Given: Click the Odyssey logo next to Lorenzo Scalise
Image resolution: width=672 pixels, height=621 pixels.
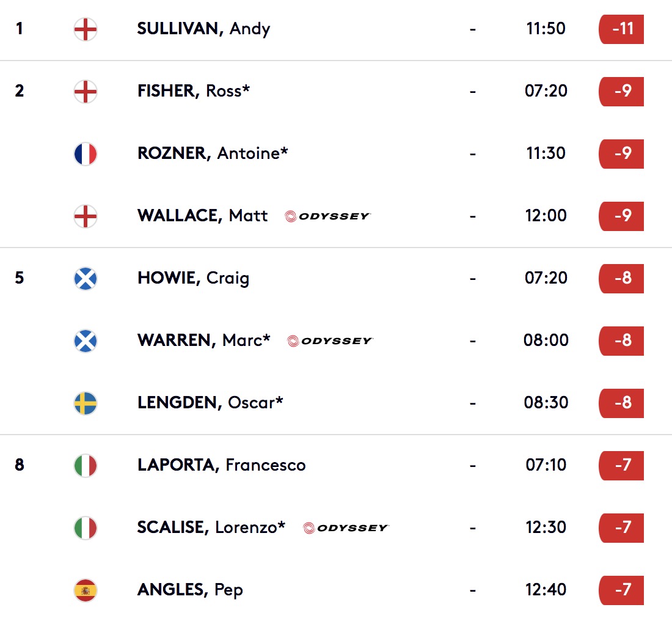Looking at the screenshot, I should coord(346,528).
